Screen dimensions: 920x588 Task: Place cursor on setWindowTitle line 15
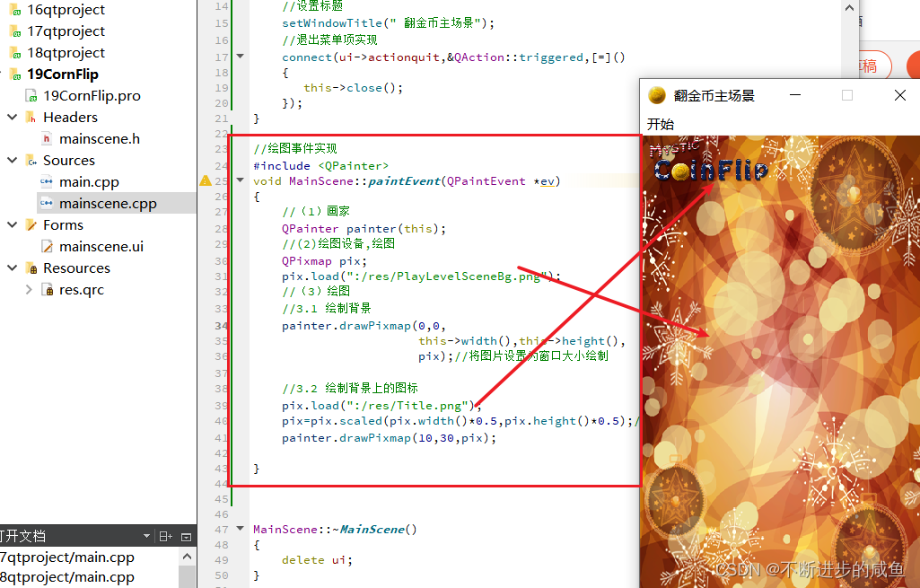point(389,22)
